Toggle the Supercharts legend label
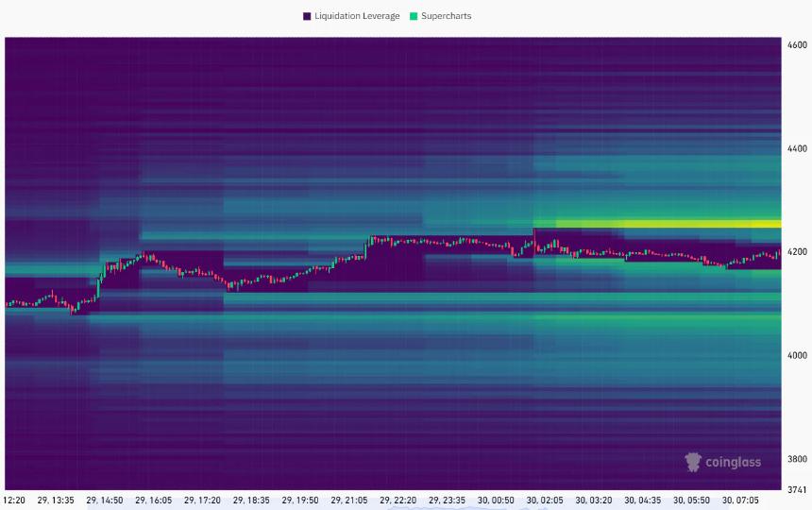The width and height of the screenshot is (812, 510). [x=446, y=16]
